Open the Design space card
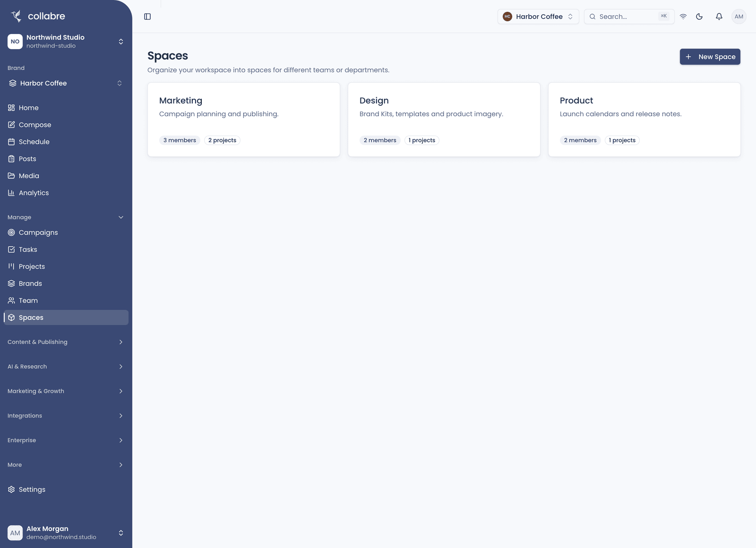This screenshot has width=756, height=548. (x=444, y=120)
